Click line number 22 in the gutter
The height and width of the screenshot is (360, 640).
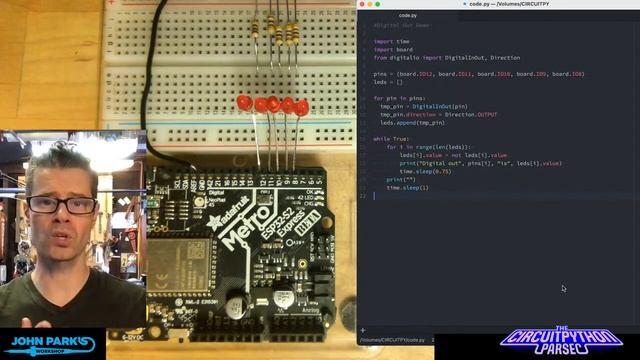[x=363, y=196]
